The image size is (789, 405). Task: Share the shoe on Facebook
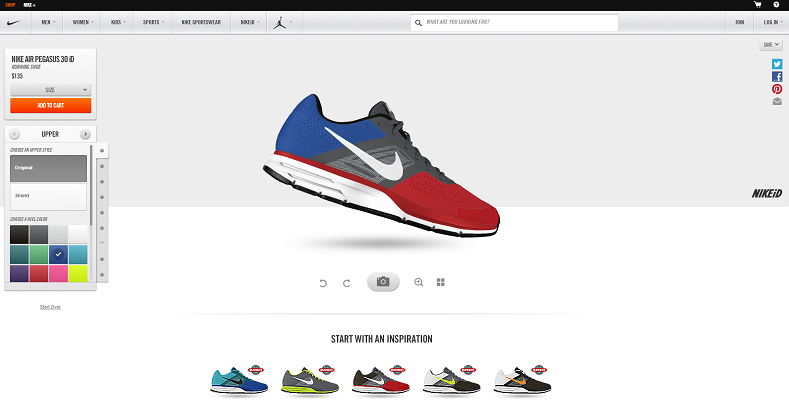(777, 76)
